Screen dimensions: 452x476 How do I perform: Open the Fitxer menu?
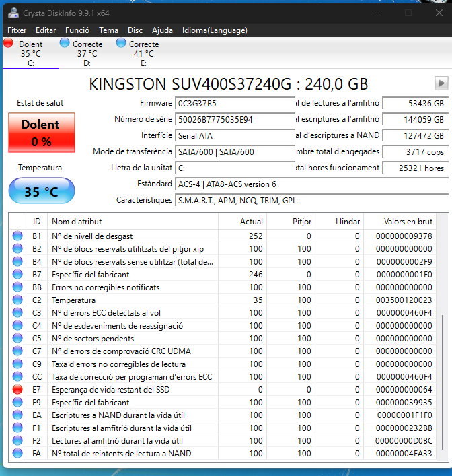pos(17,30)
